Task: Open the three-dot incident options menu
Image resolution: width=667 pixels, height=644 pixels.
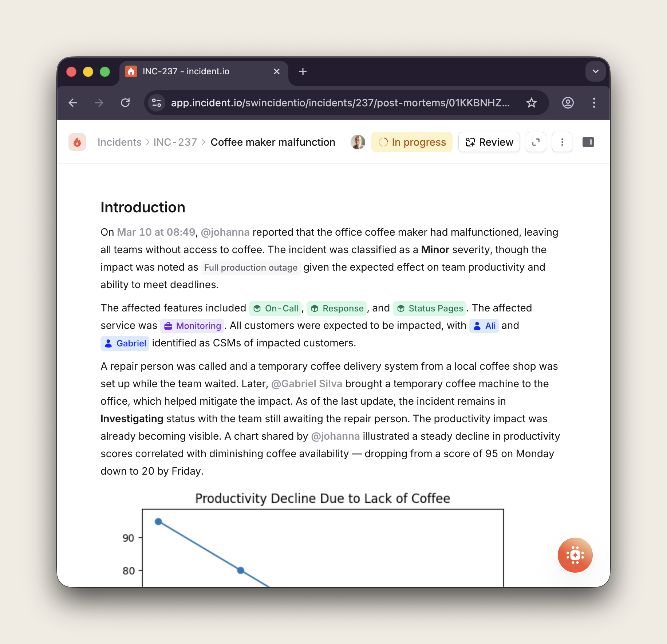Action: click(x=562, y=142)
